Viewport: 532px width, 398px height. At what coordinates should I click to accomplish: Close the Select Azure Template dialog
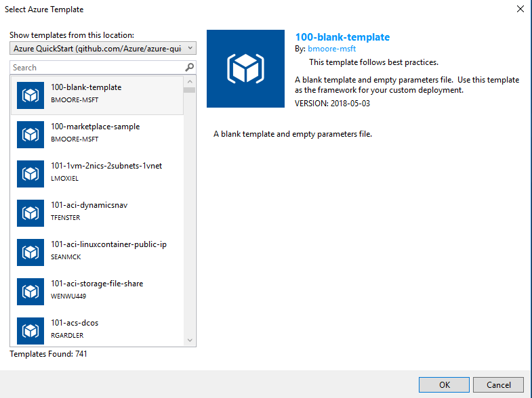coord(520,9)
